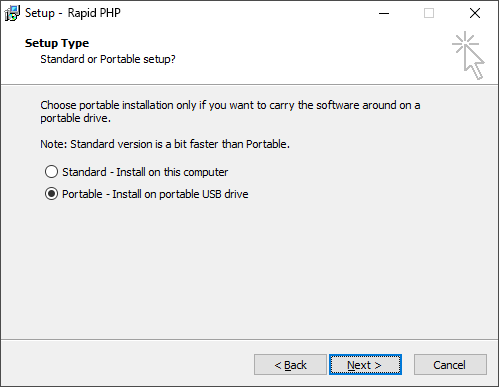Click the Rapid PHP setup icon in title bar
The height and width of the screenshot is (387, 499).
(x=12, y=13)
